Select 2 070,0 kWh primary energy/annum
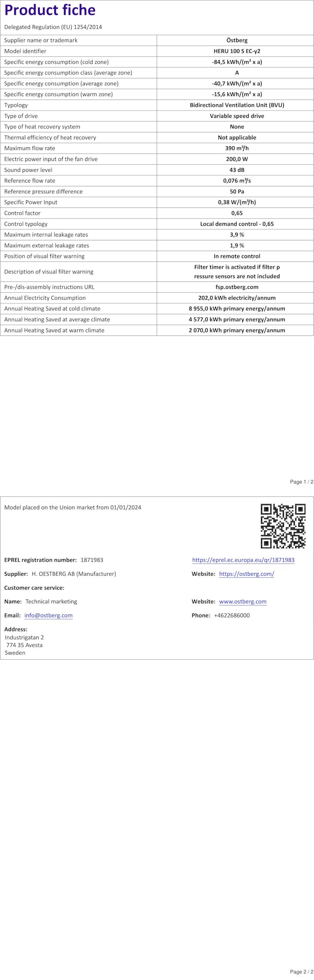314x980 pixels. tap(237, 330)
